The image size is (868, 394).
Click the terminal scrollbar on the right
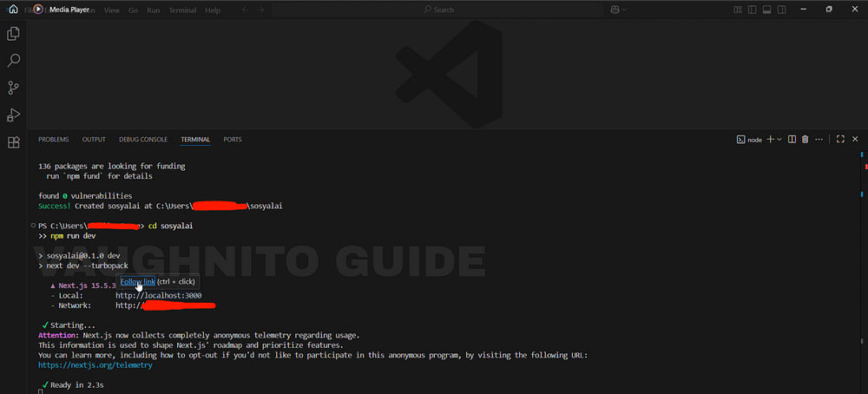[864, 271]
